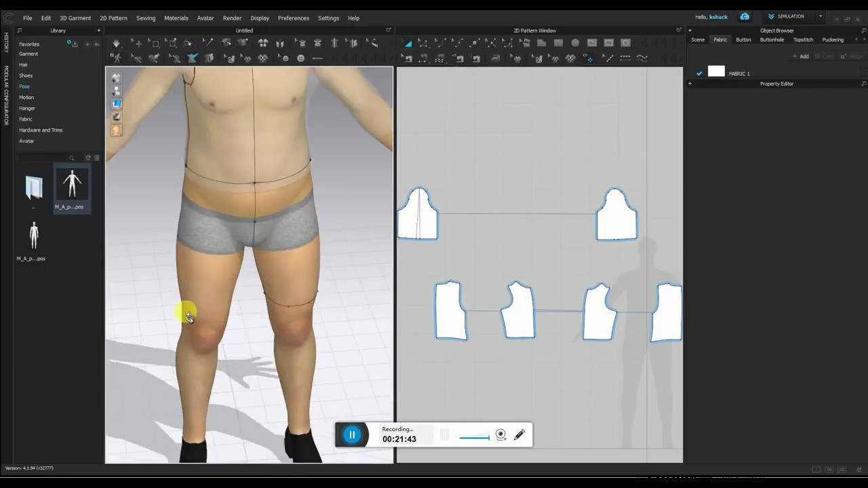Open the Garment library category
This screenshot has width=868, height=488.
click(x=28, y=54)
